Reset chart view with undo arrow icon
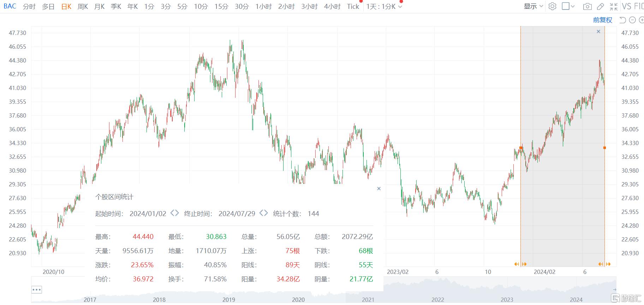644x305 pixels. [622, 20]
